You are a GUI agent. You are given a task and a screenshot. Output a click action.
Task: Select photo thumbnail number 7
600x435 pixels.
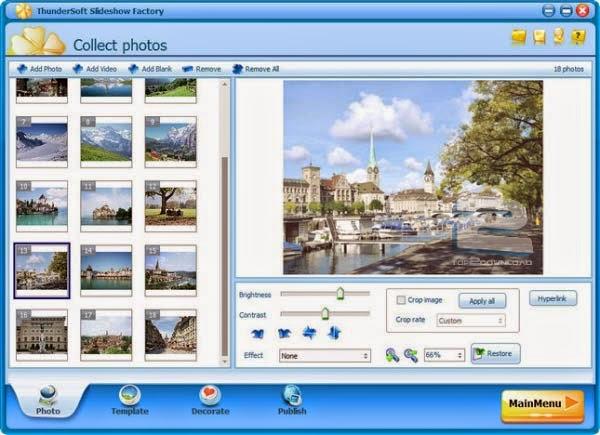[x=42, y=142]
